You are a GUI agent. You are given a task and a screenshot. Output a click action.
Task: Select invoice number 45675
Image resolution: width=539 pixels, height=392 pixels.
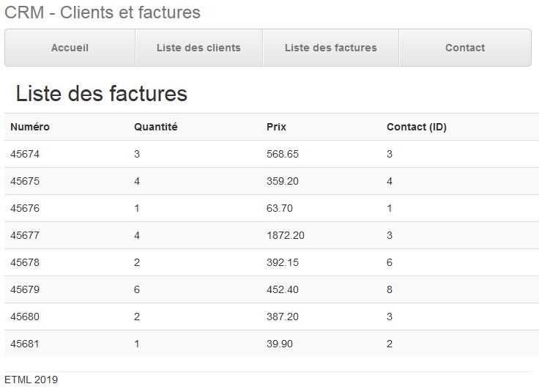pyautogui.click(x=25, y=181)
